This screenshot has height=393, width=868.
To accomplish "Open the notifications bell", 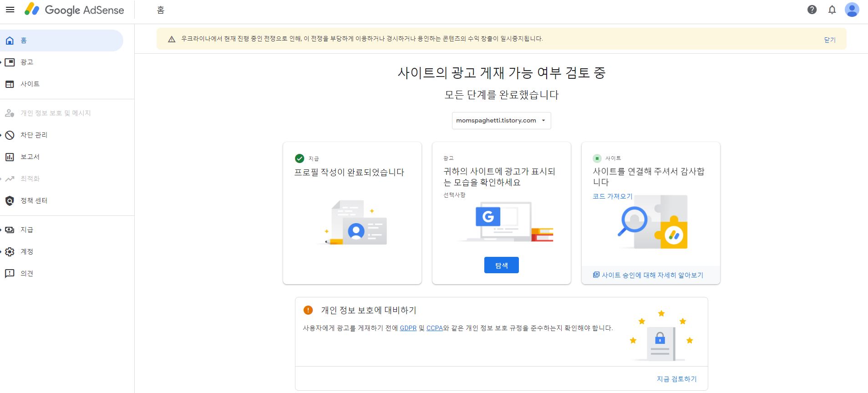I will pyautogui.click(x=832, y=10).
